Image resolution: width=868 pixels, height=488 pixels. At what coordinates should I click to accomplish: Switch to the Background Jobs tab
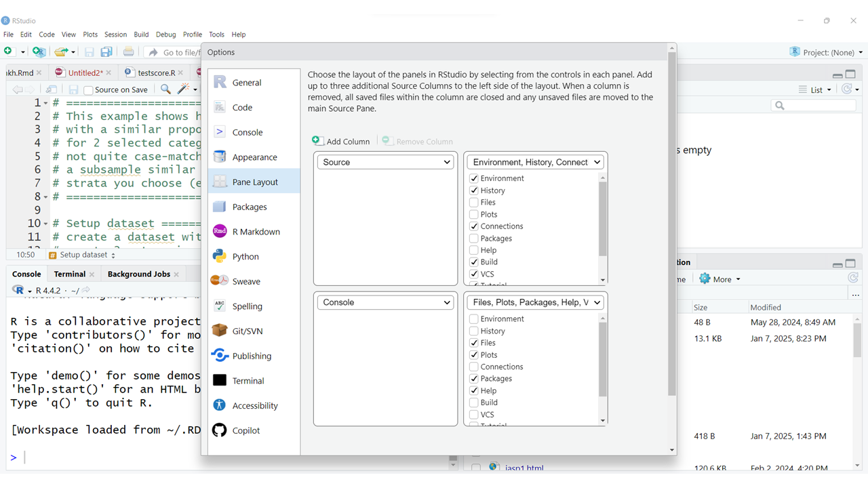(x=138, y=274)
